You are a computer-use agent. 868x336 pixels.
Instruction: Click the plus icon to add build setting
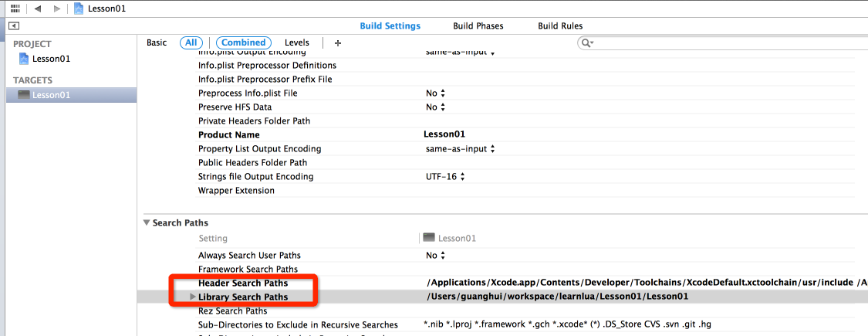click(x=337, y=43)
